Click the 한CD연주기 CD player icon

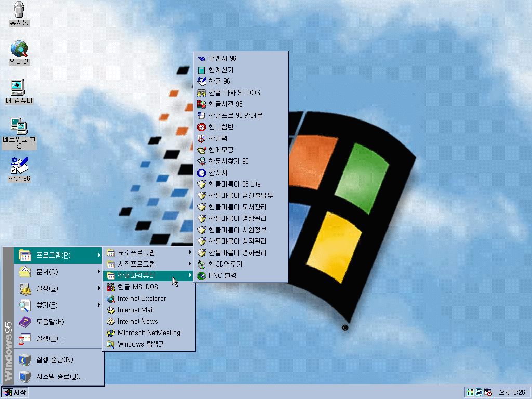(202, 264)
